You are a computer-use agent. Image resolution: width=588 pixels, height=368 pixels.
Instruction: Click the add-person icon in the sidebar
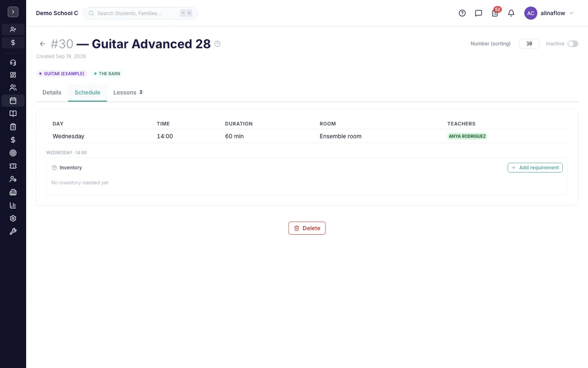tap(13, 29)
